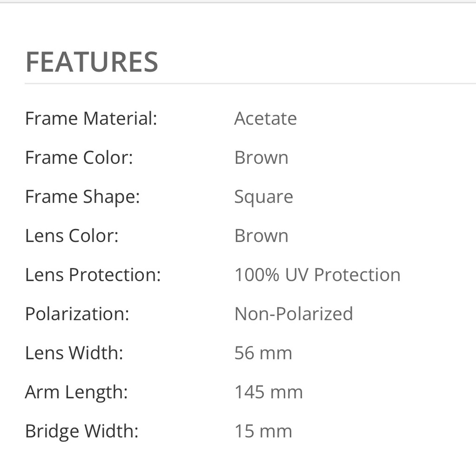Select the Brown value beside Lens Color
Image resolution: width=476 pixels, height=476 pixels.
261,236
